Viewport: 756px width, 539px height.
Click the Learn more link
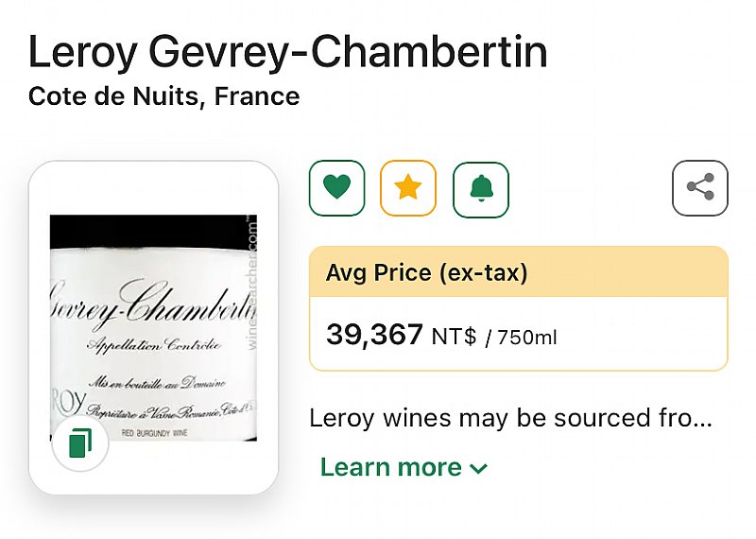click(x=391, y=467)
